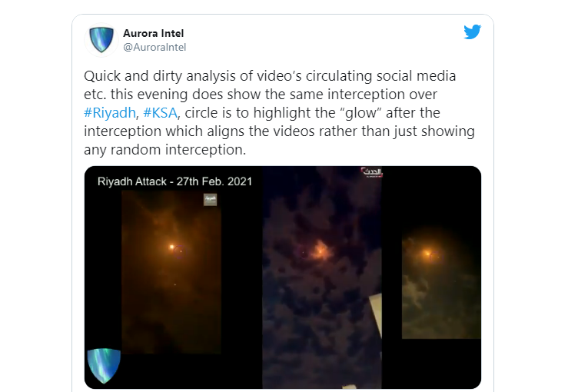Click the purple highlight circle in left panel
578x392 pixels.
pyautogui.click(x=180, y=251)
